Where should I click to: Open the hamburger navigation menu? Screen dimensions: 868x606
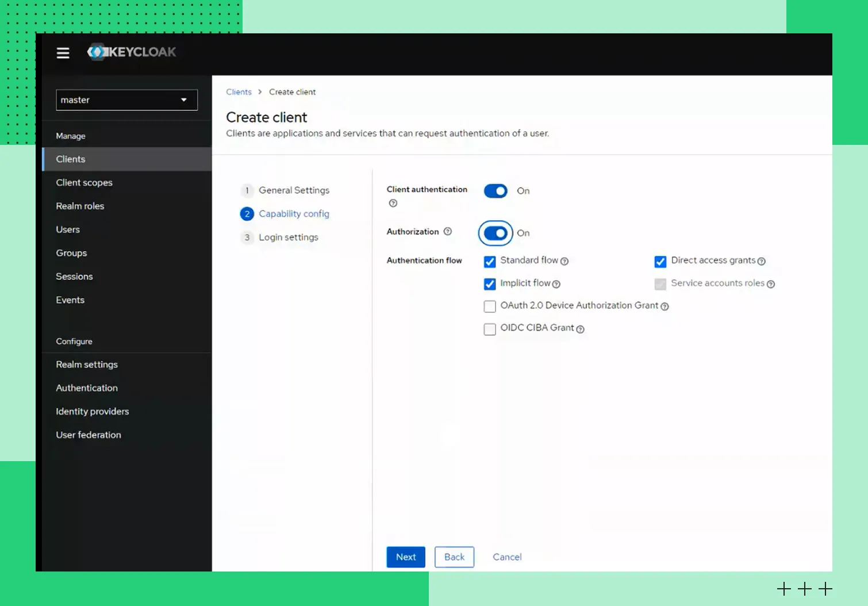point(63,53)
